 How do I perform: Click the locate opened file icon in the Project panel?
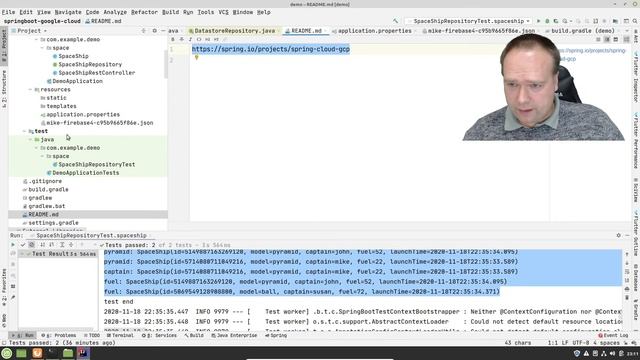click(x=143, y=31)
